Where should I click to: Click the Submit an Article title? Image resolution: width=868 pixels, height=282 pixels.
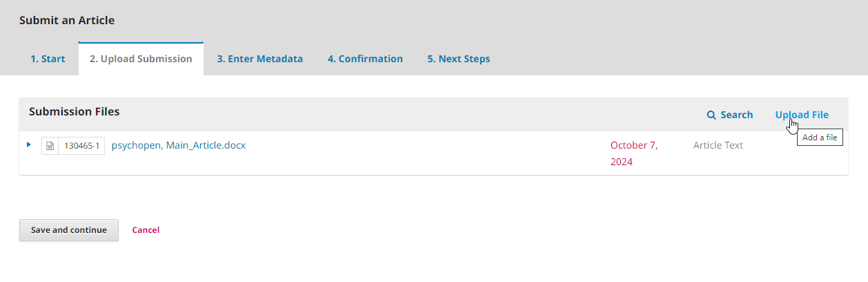67,21
